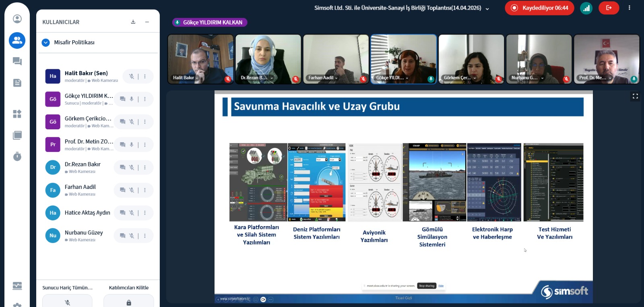Toggle the microphone for Halit Bakır (Sen)
Viewport: 644px width, 307px height.
pos(131,76)
